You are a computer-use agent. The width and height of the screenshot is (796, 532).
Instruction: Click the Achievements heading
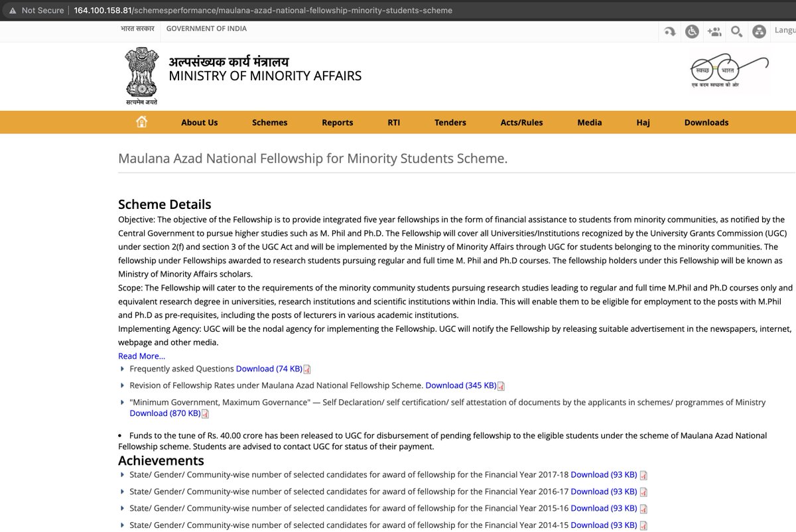click(x=161, y=460)
